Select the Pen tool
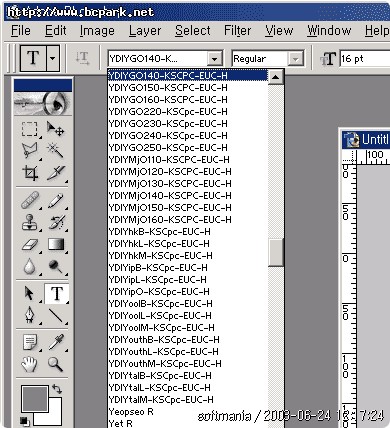The width and height of the screenshot is (390, 428). 29,315
